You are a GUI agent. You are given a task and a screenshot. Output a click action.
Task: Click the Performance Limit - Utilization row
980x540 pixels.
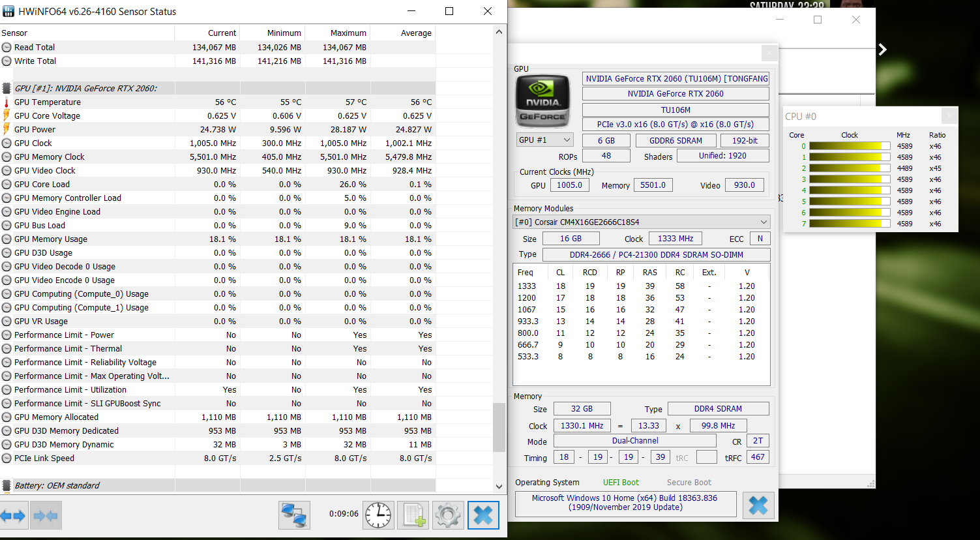coord(218,390)
